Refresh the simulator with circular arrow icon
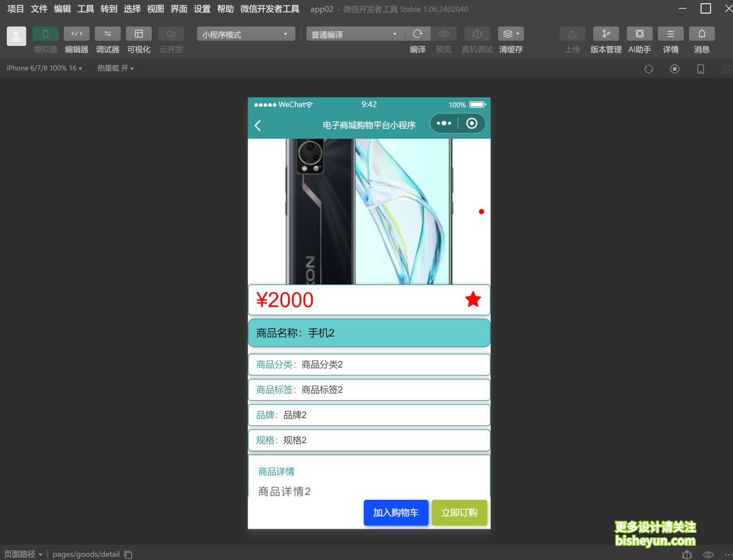733x560 pixels. (649, 69)
